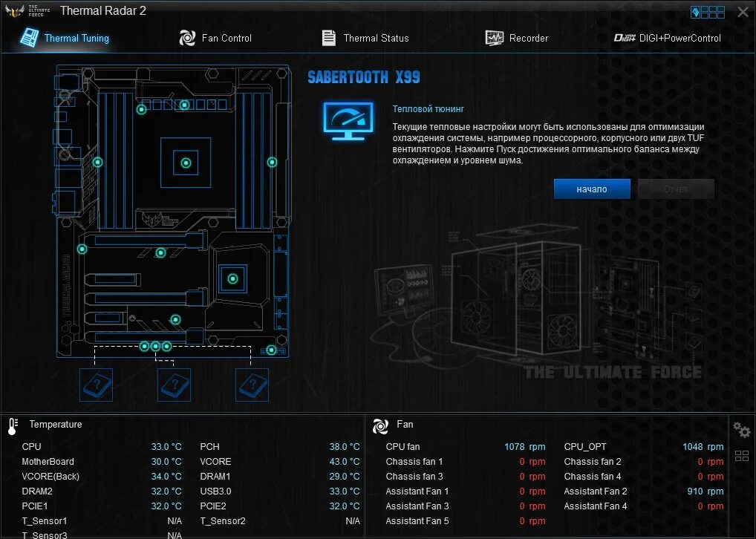The height and width of the screenshot is (539, 756).
Task: Click the Chassis fan 4 row
Action: click(x=644, y=477)
